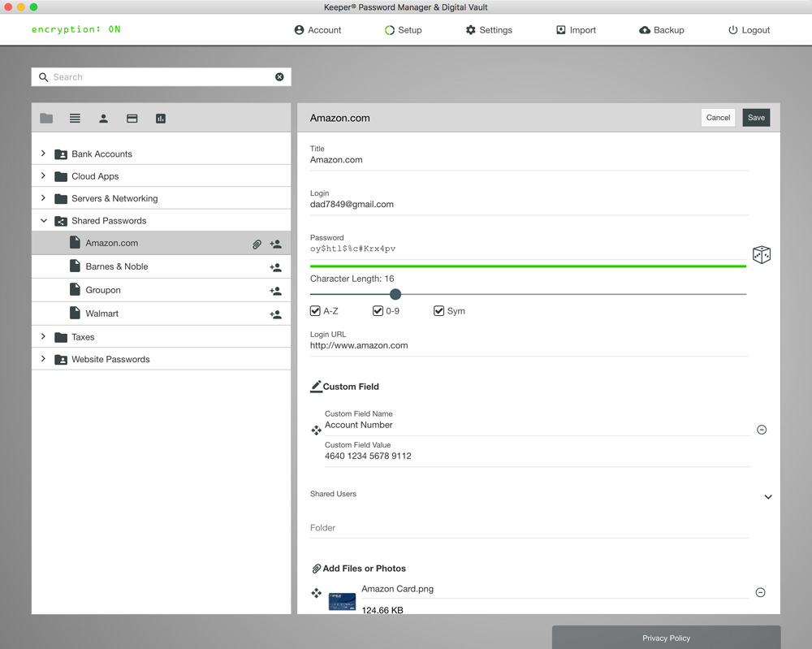Click the Shared Passwords folder icon
812x649 pixels.
61,221
